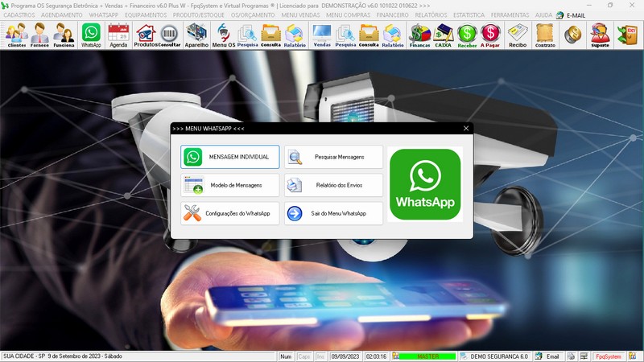
Task: Open the PRODUTO/ESTOQUE menu
Action: tap(198, 15)
